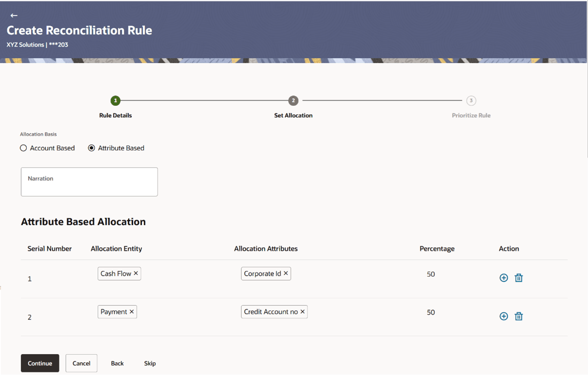Remove the Credit Account no chip
The image size is (588, 375).
pos(302,312)
